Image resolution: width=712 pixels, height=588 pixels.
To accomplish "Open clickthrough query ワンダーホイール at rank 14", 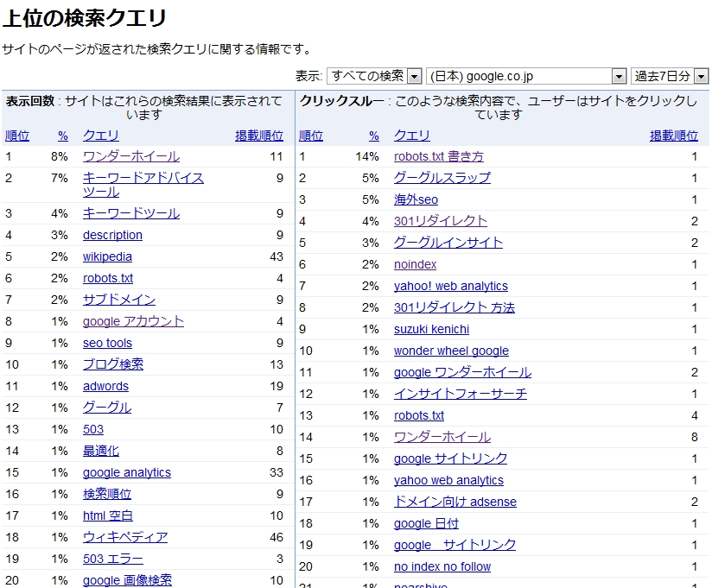I will (x=442, y=437).
